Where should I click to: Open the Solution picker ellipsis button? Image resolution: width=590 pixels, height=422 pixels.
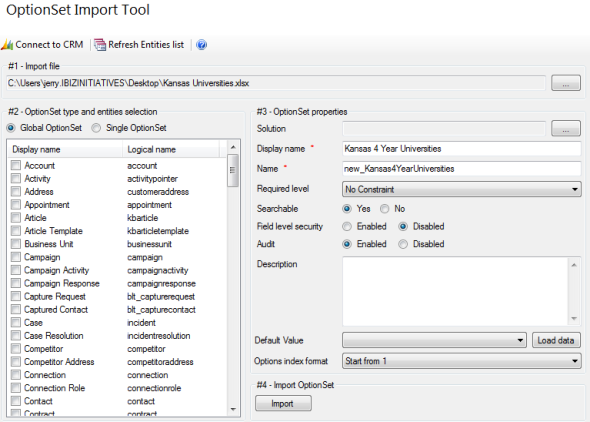click(566, 128)
